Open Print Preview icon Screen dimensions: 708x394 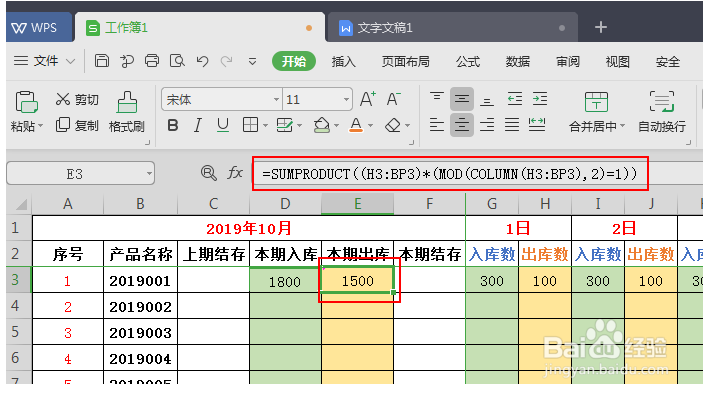pyautogui.click(x=177, y=61)
